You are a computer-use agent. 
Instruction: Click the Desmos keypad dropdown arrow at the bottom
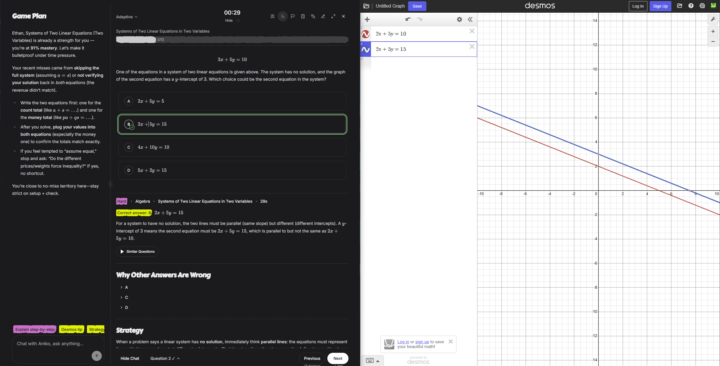pos(378,361)
